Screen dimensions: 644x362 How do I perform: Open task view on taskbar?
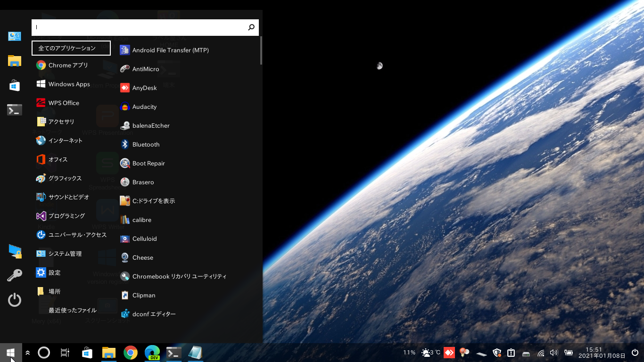[65, 353]
